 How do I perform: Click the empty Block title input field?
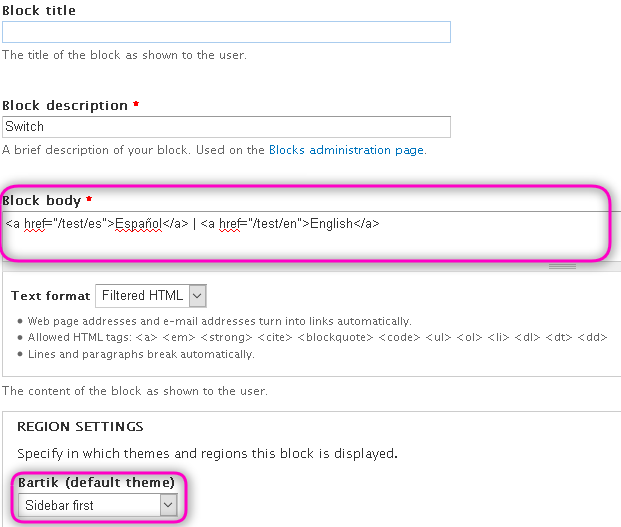point(226,32)
